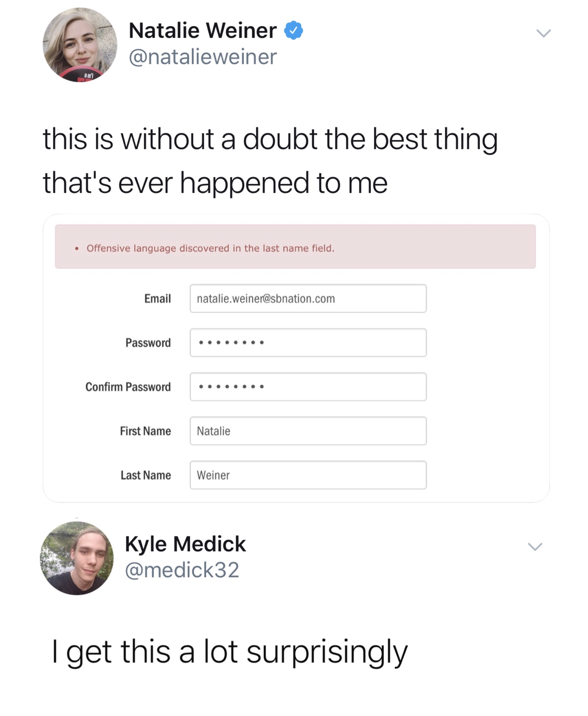Click into the Password field
Viewport: 588px width, 716px height.
coord(308,343)
